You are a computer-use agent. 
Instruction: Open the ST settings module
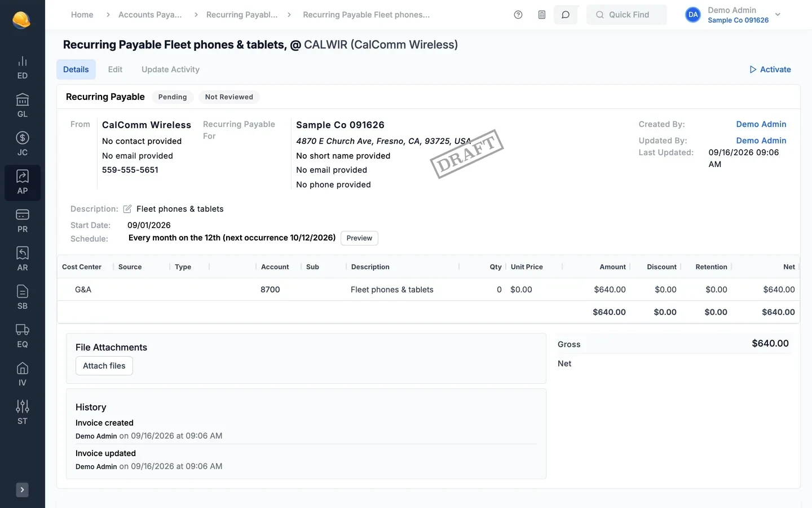[x=23, y=413]
